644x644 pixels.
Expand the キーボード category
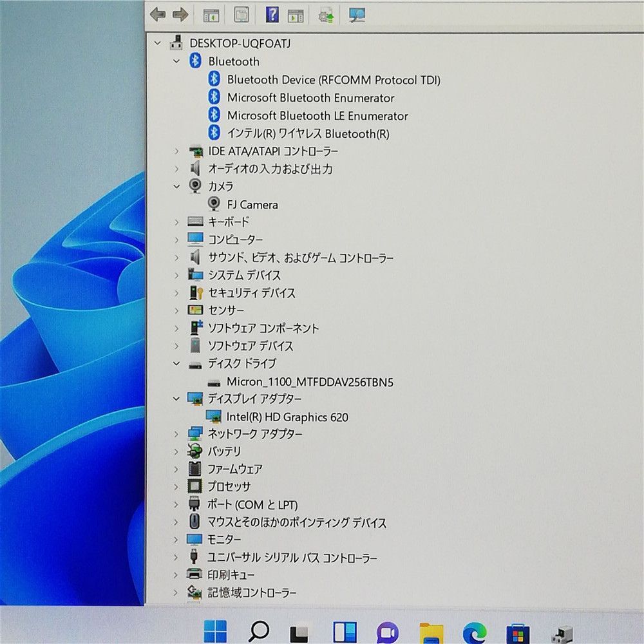point(177,222)
